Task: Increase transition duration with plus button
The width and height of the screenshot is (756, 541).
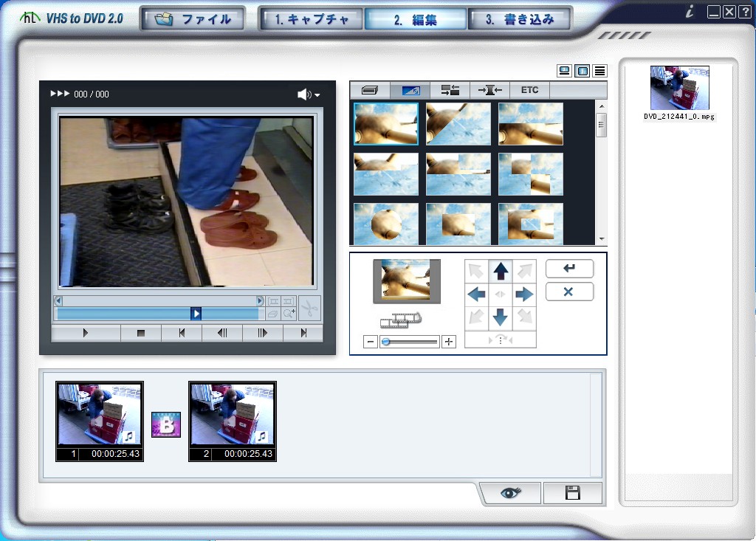Action: pyautogui.click(x=449, y=342)
